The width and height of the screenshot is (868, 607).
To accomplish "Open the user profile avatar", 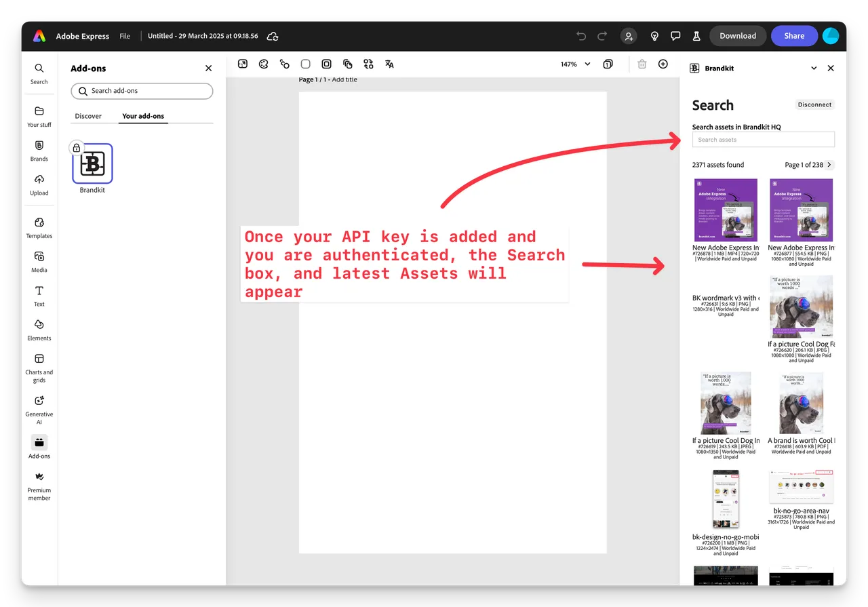I will tap(831, 36).
